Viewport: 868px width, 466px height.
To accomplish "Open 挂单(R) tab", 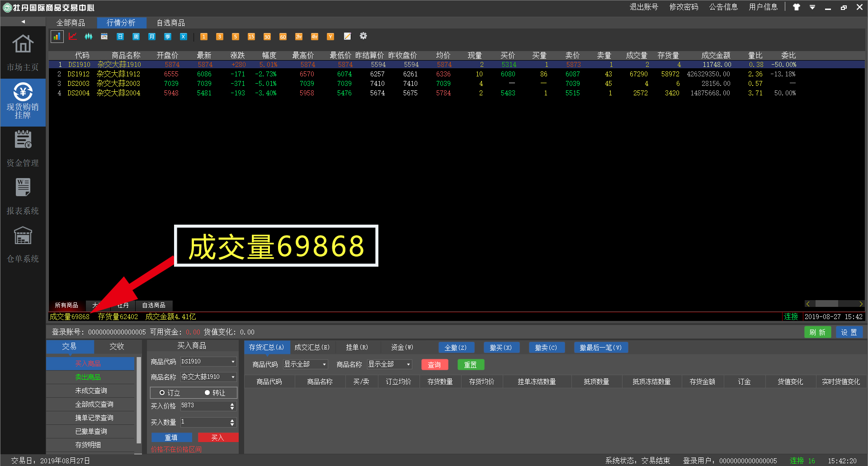I will point(357,348).
